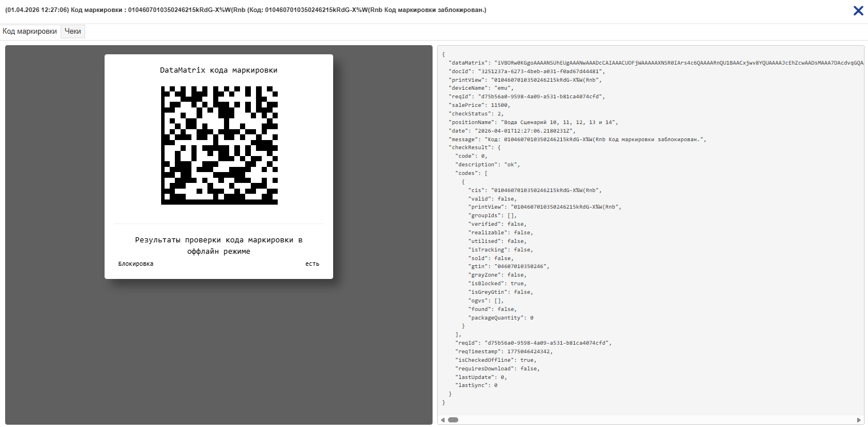
Task: Switch to the Чеки tab
Action: pyautogui.click(x=73, y=31)
